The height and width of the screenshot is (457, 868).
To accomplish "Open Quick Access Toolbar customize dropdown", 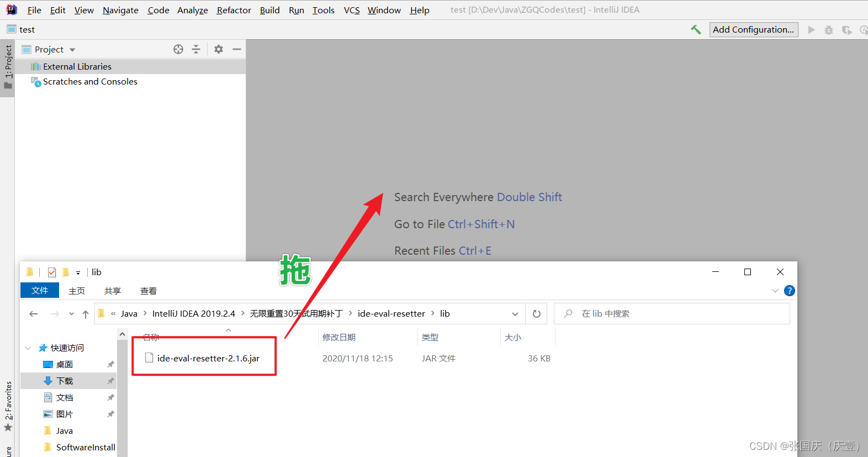I will click(x=78, y=272).
